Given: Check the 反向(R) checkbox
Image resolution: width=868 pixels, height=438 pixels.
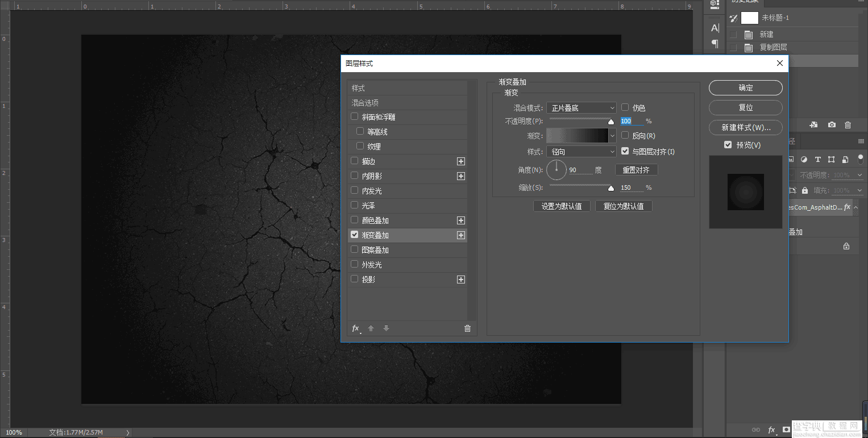Looking at the screenshot, I should 625,135.
